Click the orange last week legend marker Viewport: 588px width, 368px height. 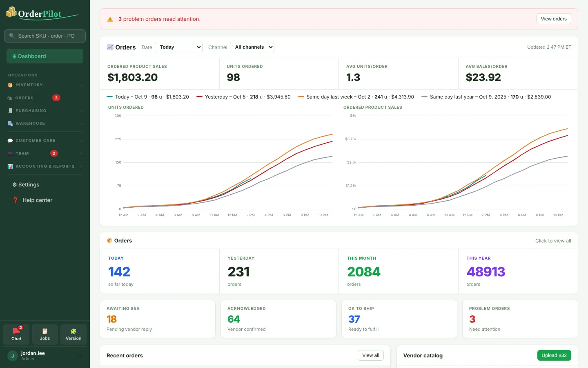pyautogui.click(x=301, y=97)
